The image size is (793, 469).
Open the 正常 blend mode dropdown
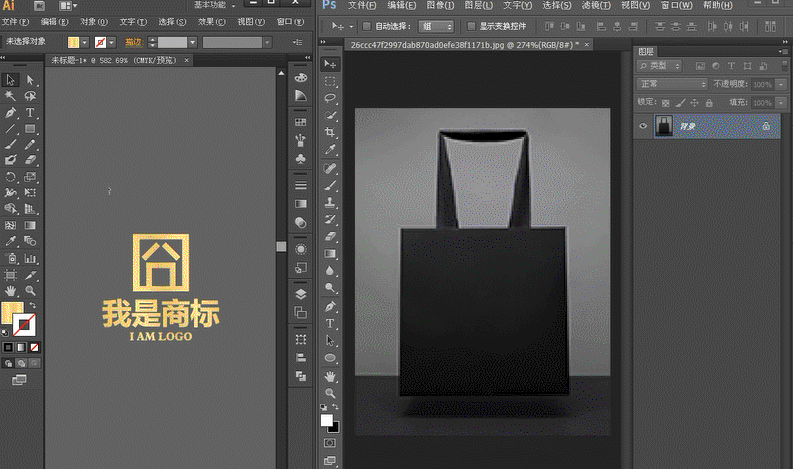click(672, 84)
